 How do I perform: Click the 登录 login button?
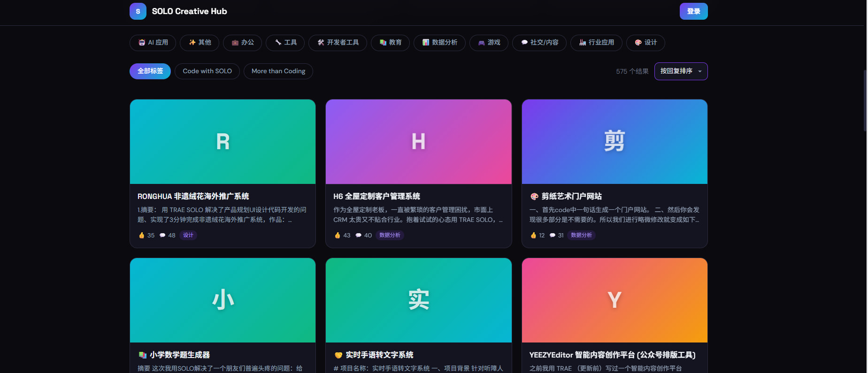(x=693, y=11)
